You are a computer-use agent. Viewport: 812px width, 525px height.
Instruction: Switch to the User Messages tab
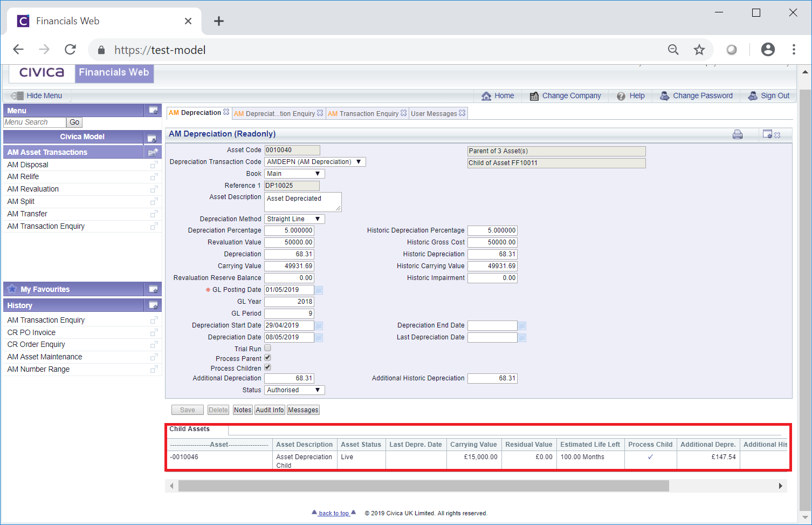[x=434, y=114]
